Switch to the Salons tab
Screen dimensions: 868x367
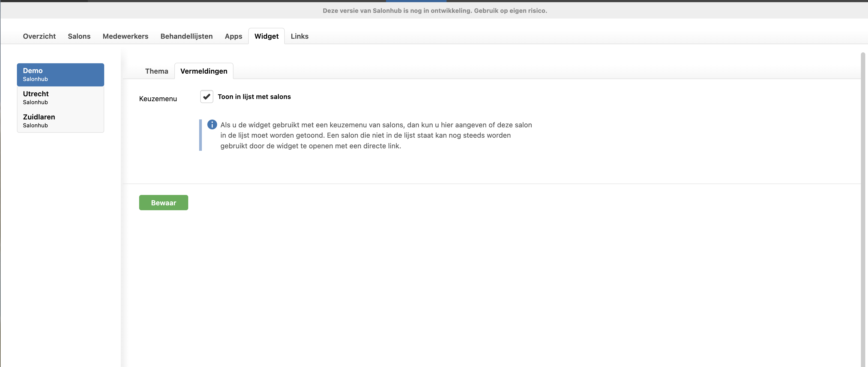[79, 36]
